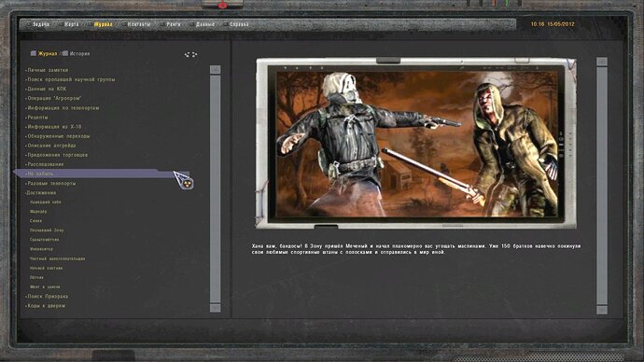The image size is (644, 362).
Task: Expand the Личные заметки section
Action: (x=48, y=70)
